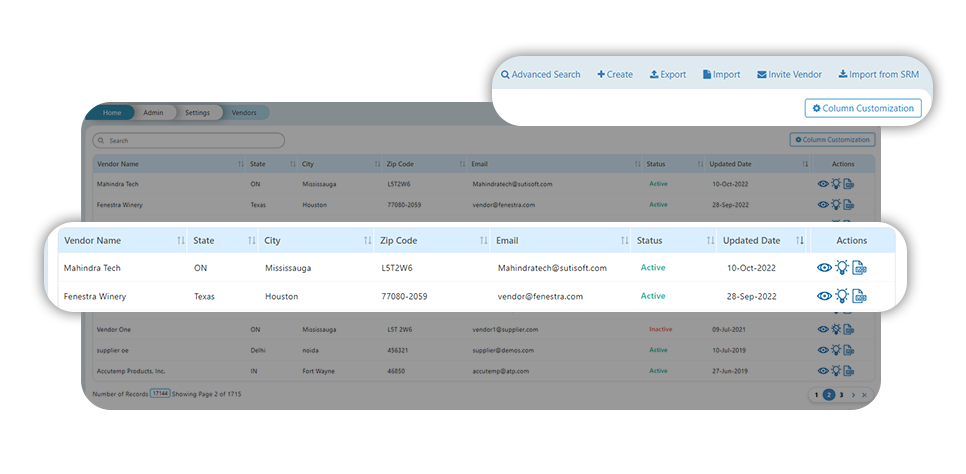Click the lightbulb icon for supplier oe
The height and width of the screenshot is (474, 966).
click(x=835, y=349)
